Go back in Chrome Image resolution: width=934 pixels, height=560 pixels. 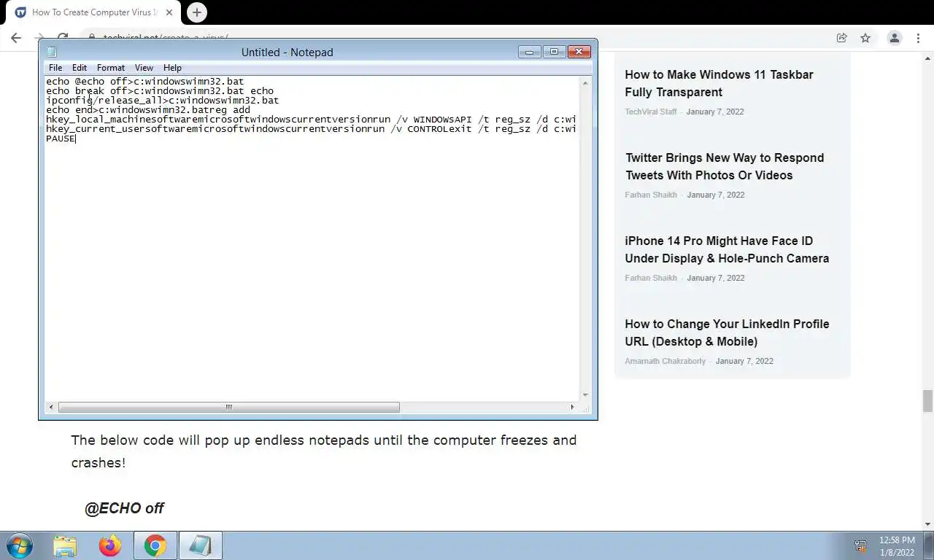click(16, 38)
